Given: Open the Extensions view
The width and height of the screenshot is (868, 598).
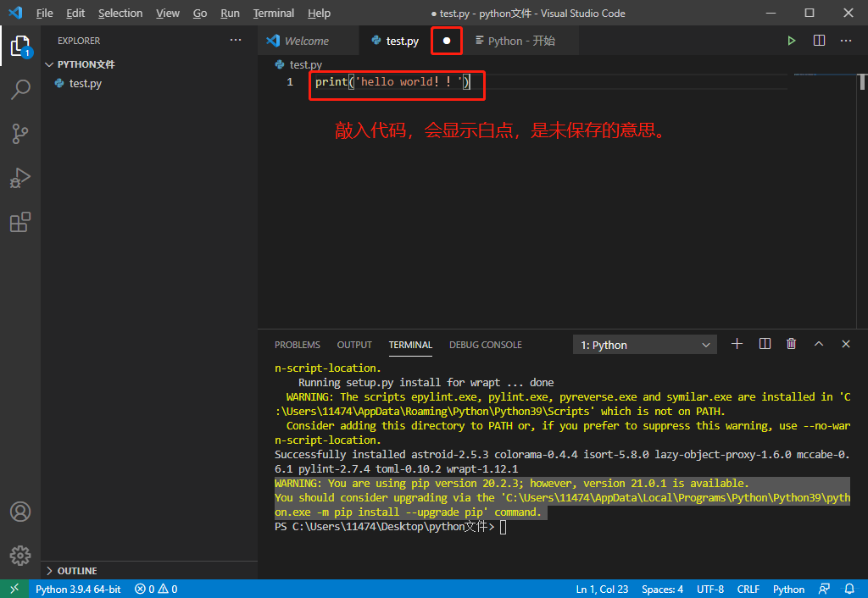Looking at the screenshot, I should [x=20, y=222].
